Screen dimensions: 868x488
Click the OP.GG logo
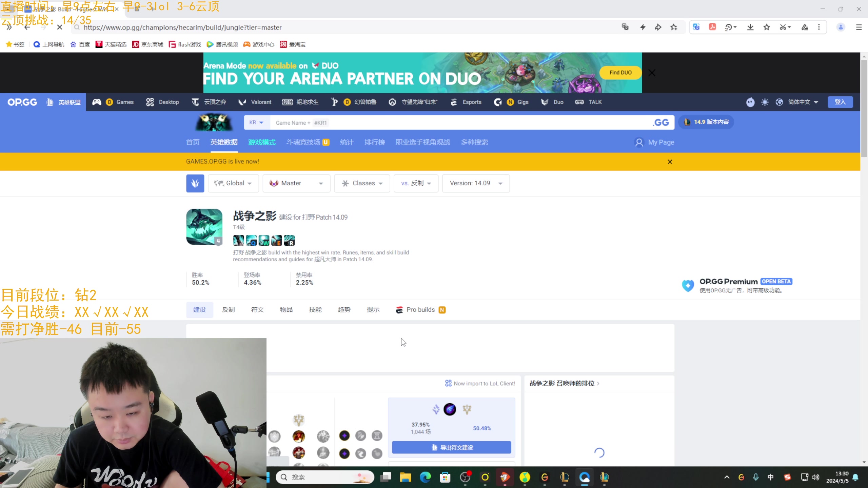tap(22, 102)
